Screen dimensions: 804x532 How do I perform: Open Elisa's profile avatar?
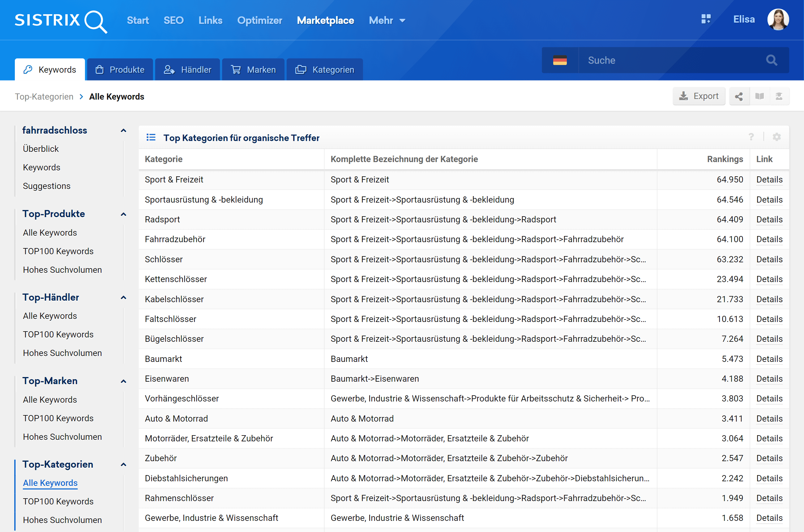[778, 20]
